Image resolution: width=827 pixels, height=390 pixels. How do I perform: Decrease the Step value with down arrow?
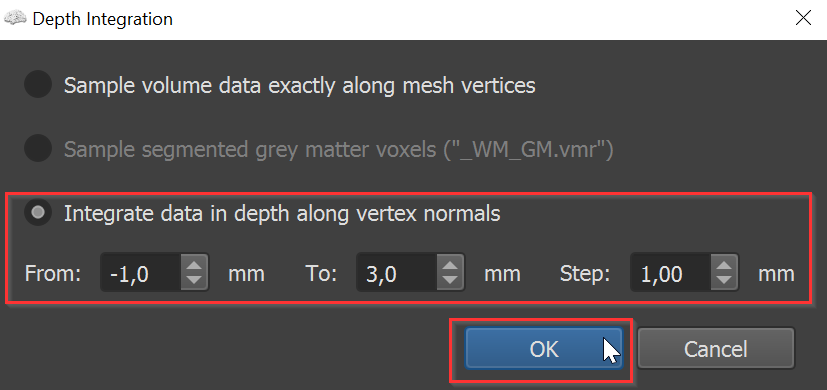point(724,281)
